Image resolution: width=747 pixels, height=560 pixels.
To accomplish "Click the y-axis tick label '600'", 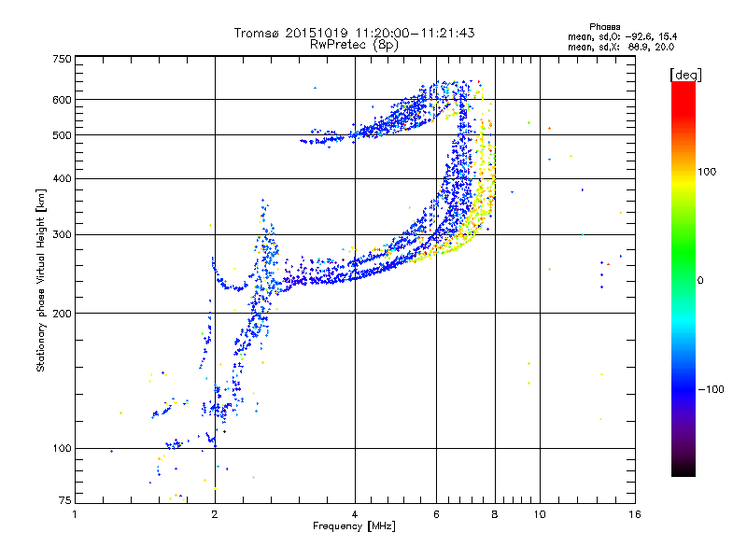I will point(62,100).
